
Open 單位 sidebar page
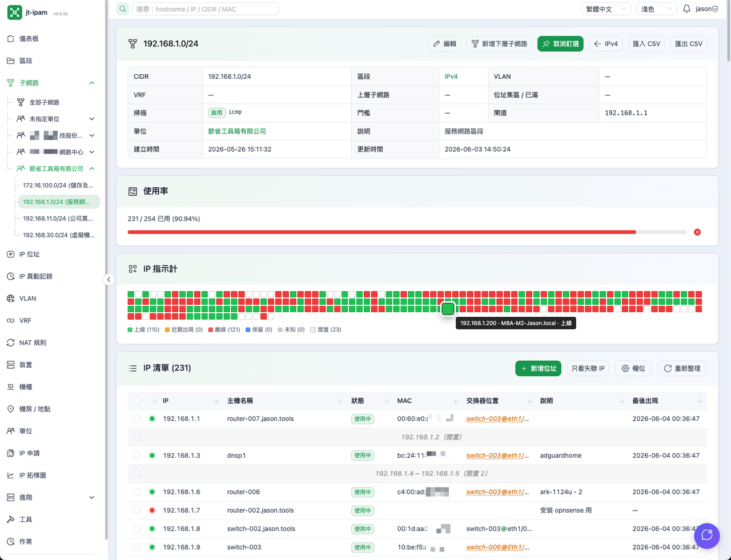click(x=26, y=431)
